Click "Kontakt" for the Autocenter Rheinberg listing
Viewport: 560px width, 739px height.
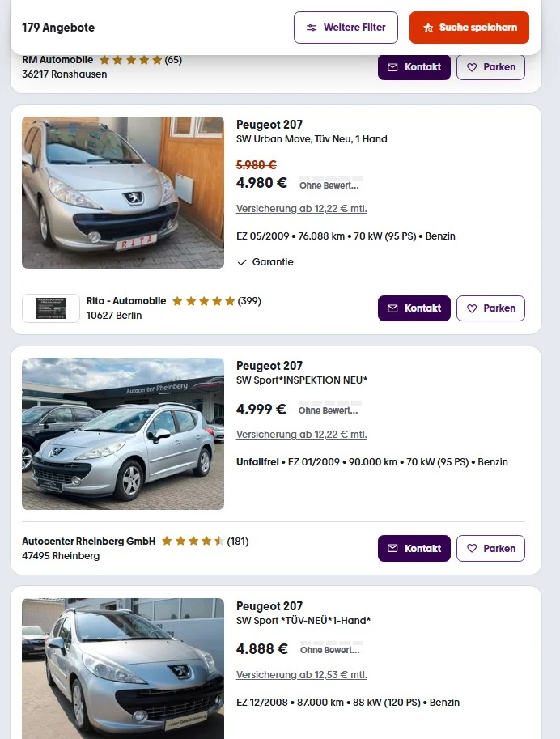click(x=414, y=548)
